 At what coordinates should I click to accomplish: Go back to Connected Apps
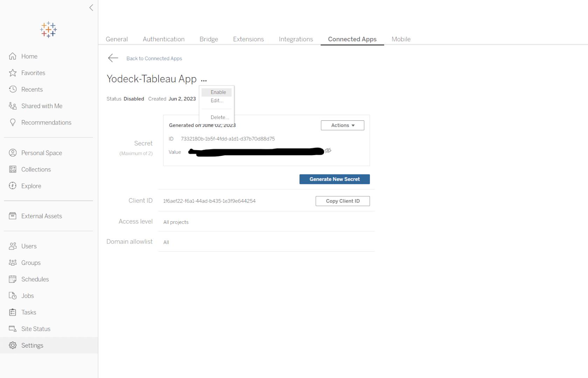(x=154, y=58)
